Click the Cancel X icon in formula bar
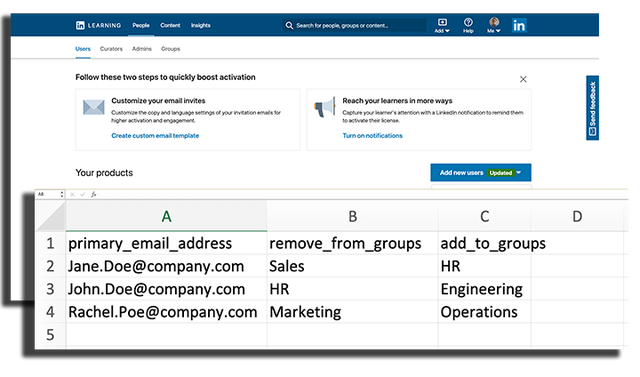The height and width of the screenshot is (377, 640). [72, 195]
